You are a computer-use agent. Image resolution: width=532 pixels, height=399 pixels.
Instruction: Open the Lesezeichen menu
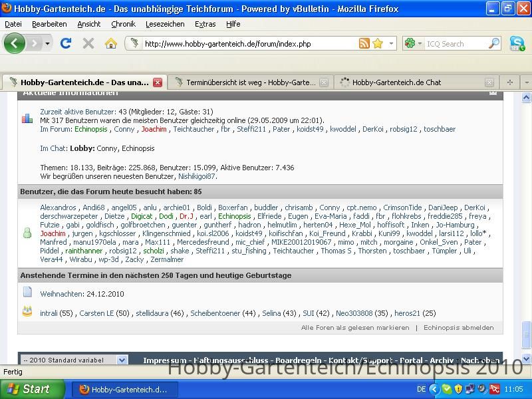coord(165,24)
